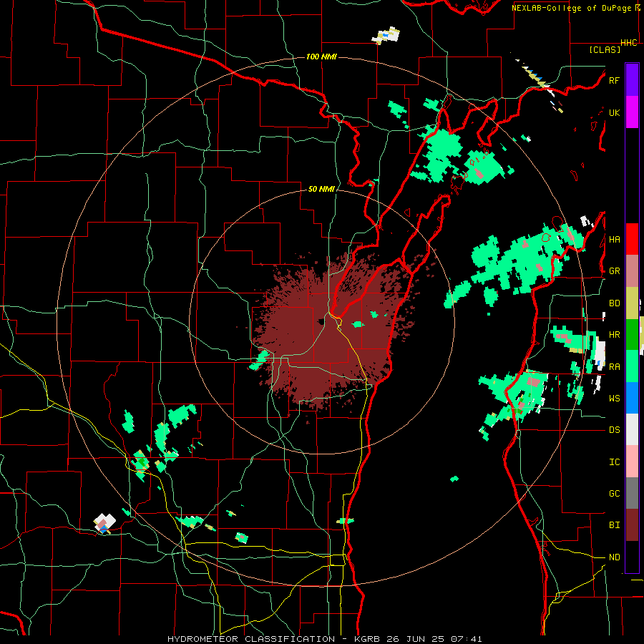Click the DS dry snow swatch

[632, 429]
